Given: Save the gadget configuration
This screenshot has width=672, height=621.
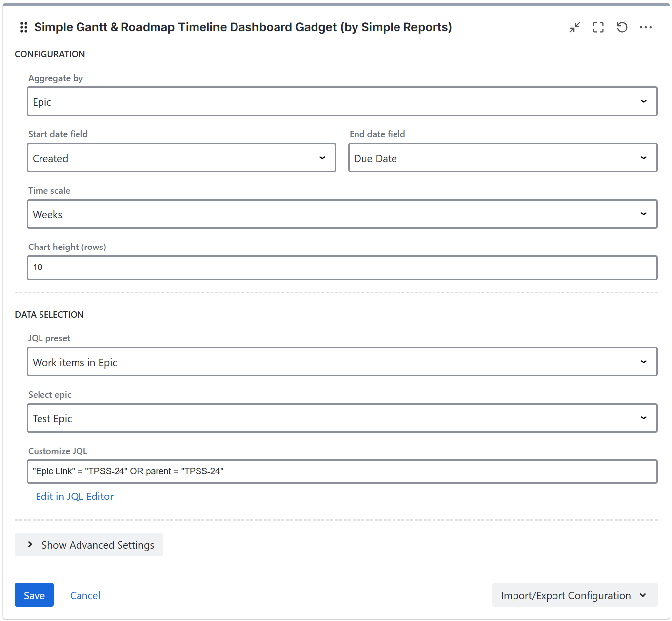Looking at the screenshot, I should tap(34, 595).
